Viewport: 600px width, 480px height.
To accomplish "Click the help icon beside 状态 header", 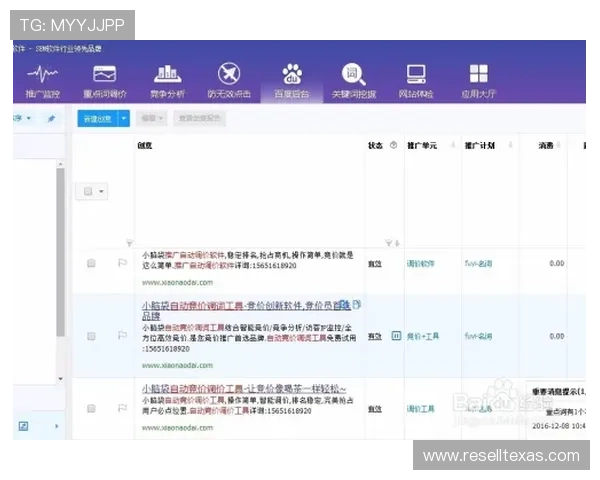I will coord(393,145).
